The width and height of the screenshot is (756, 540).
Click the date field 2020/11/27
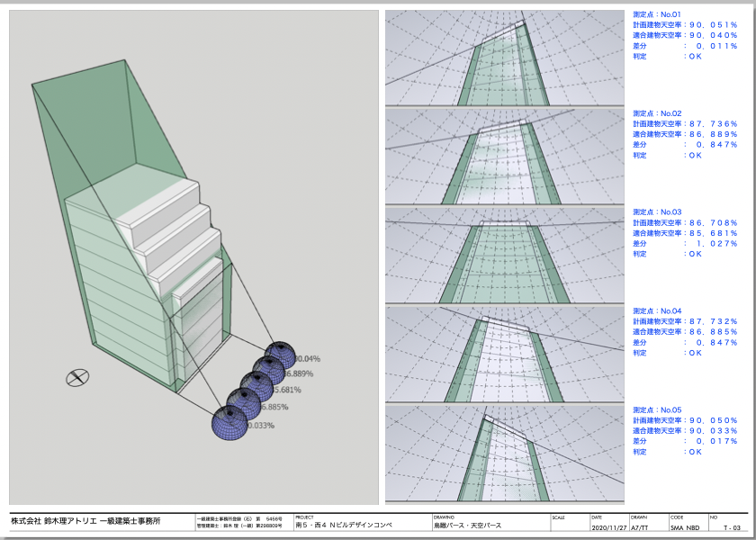608,527
